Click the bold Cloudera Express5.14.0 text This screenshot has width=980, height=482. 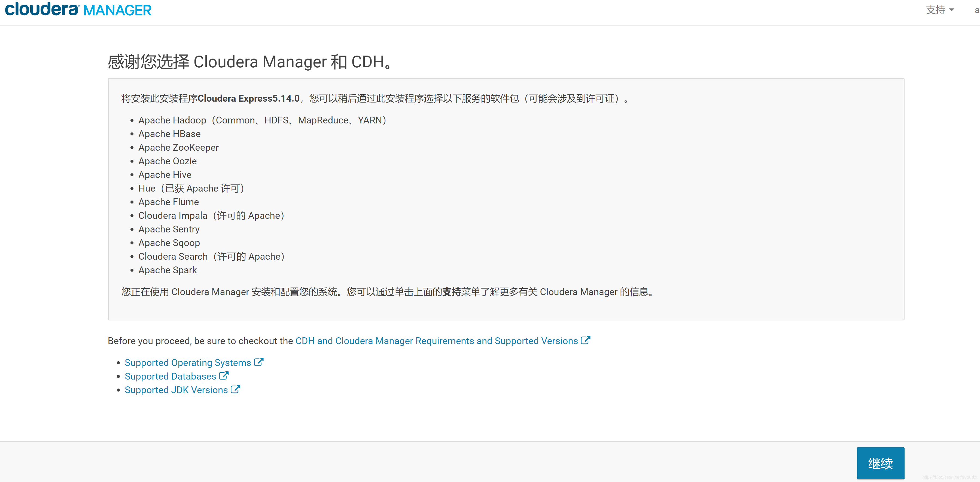[248, 99]
